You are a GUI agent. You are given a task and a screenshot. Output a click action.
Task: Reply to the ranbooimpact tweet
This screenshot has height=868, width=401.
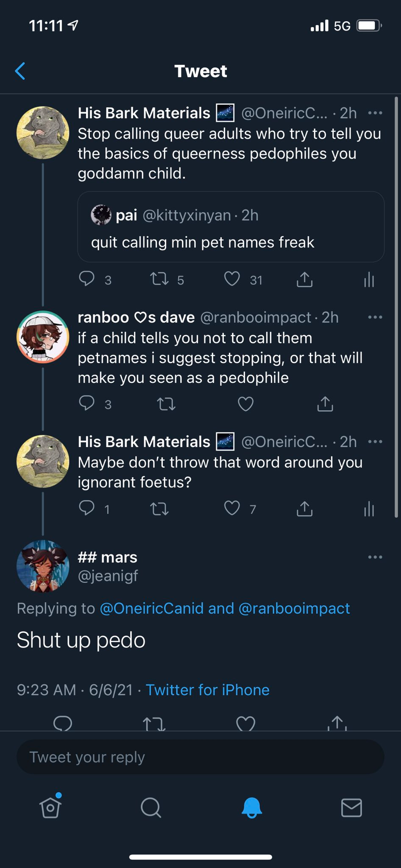pyautogui.click(x=87, y=403)
